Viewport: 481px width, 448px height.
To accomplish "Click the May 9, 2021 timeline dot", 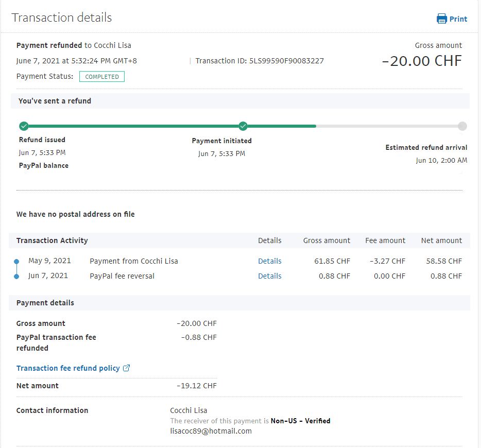I will [x=16, y=262].
